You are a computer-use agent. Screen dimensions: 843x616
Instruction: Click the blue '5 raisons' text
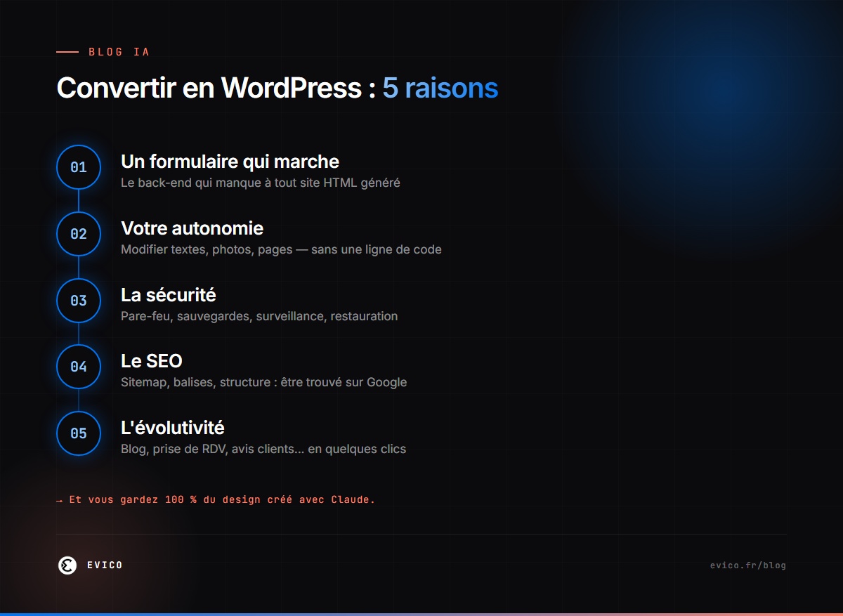point(440,89)
